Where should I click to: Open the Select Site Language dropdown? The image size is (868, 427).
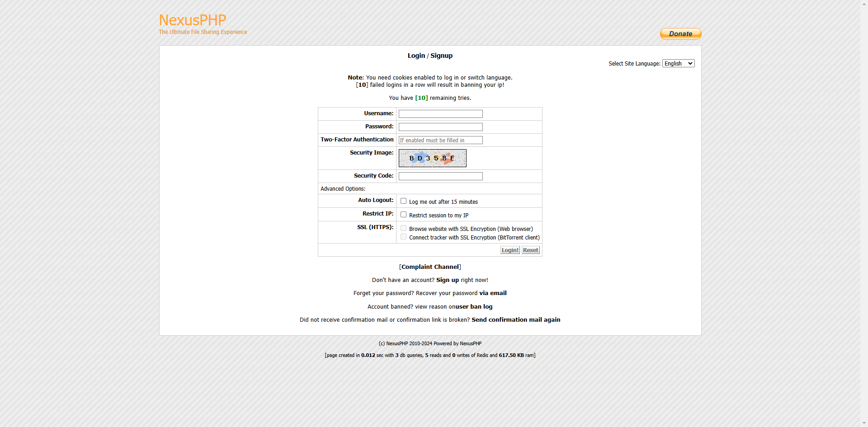678,64
